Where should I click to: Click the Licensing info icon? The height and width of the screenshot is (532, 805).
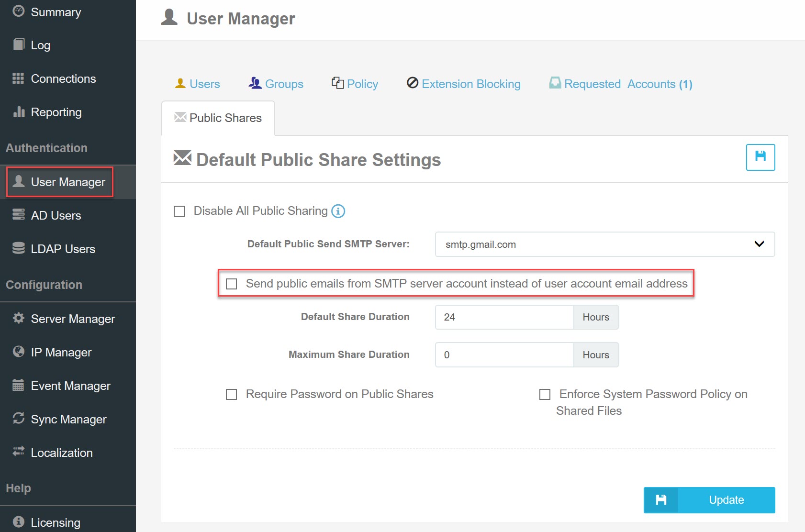[x=19, y=521]
